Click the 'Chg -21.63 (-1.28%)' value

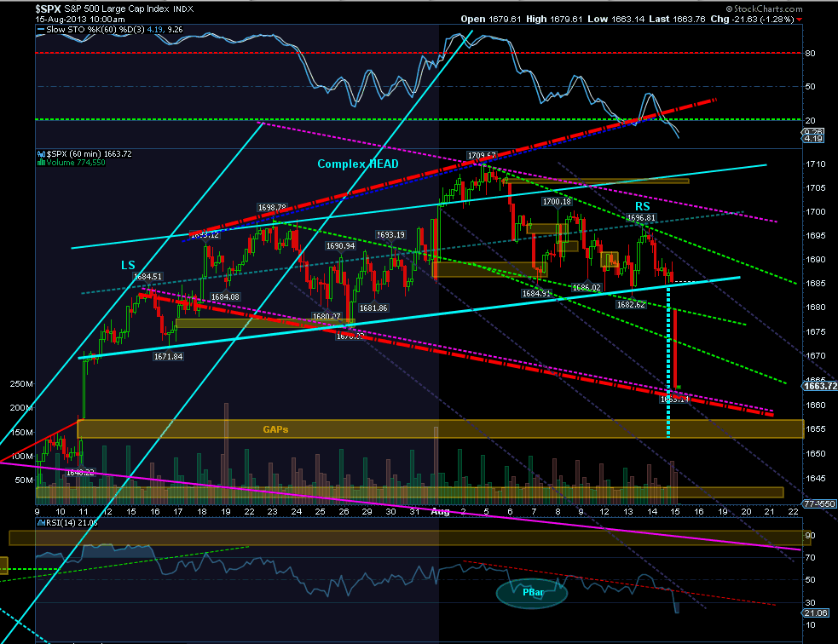click(x=752, y=20)
